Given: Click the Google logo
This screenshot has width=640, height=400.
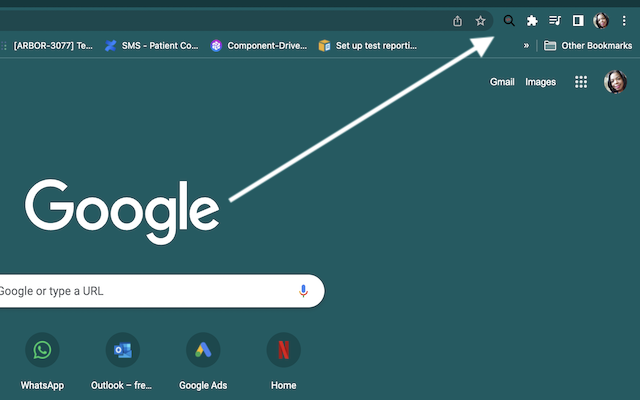Looking at the screenshot, I should coord(122,211).
